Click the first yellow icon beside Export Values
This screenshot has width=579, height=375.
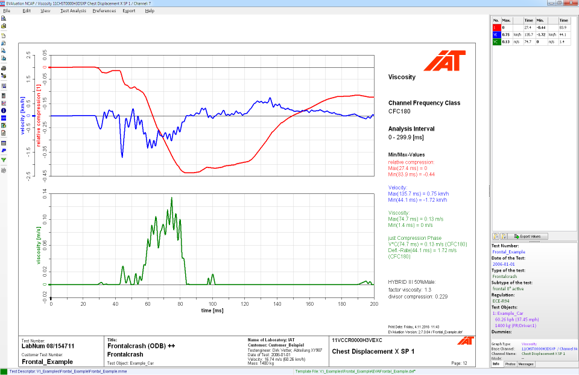tap(496, 236)
